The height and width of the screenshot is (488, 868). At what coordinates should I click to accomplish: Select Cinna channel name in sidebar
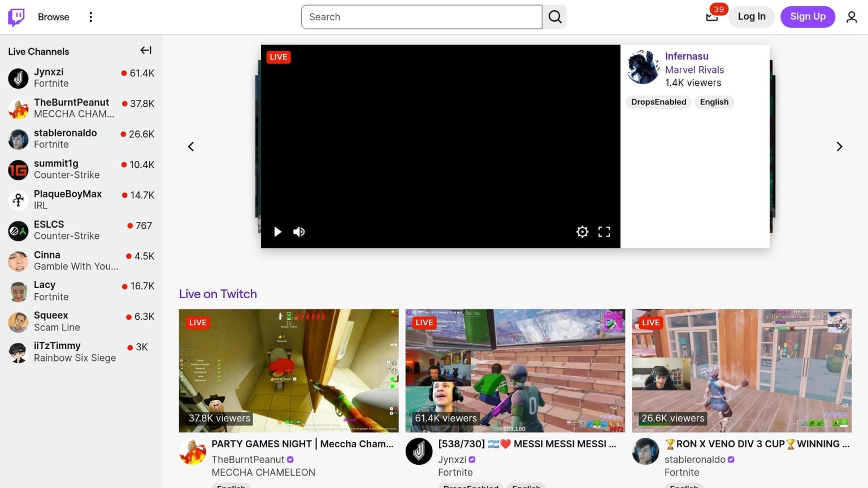(47, 255)
